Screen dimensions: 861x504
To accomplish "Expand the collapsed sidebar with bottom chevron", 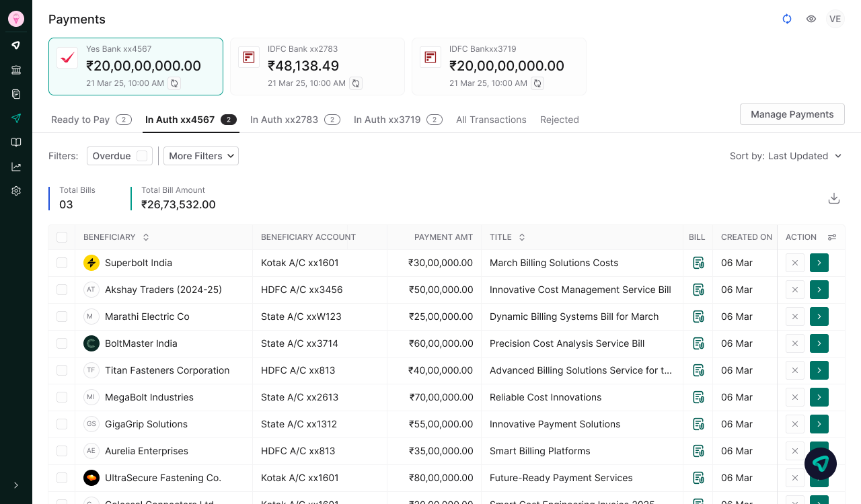I will pyautogui.click(x=15, y=485).
